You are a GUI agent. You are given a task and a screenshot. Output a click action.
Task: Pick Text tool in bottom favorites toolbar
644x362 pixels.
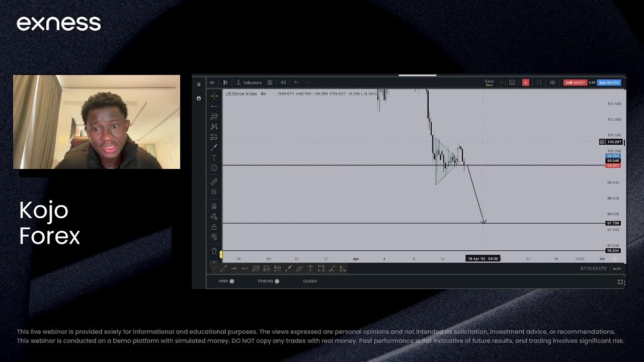pyautogui.click(x=310, y=268)
